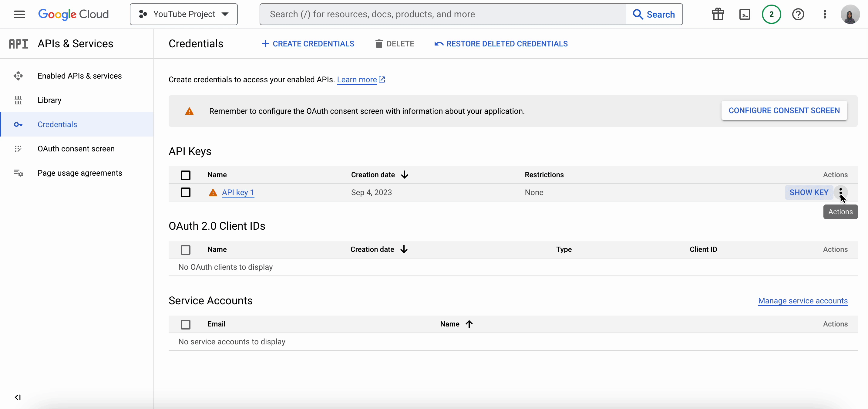868x409 pixels.
Task: Collapse the left navigation panel
Action: tap(18, 397)
